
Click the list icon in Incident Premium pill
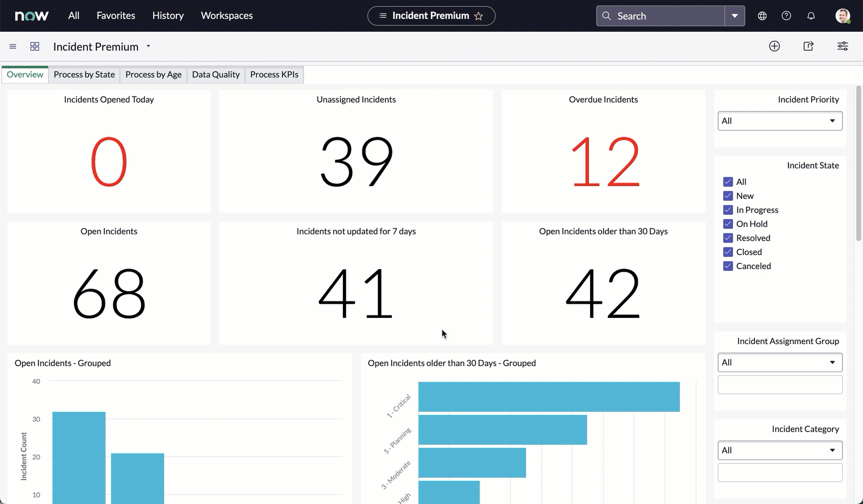click(x=383, y=16)
